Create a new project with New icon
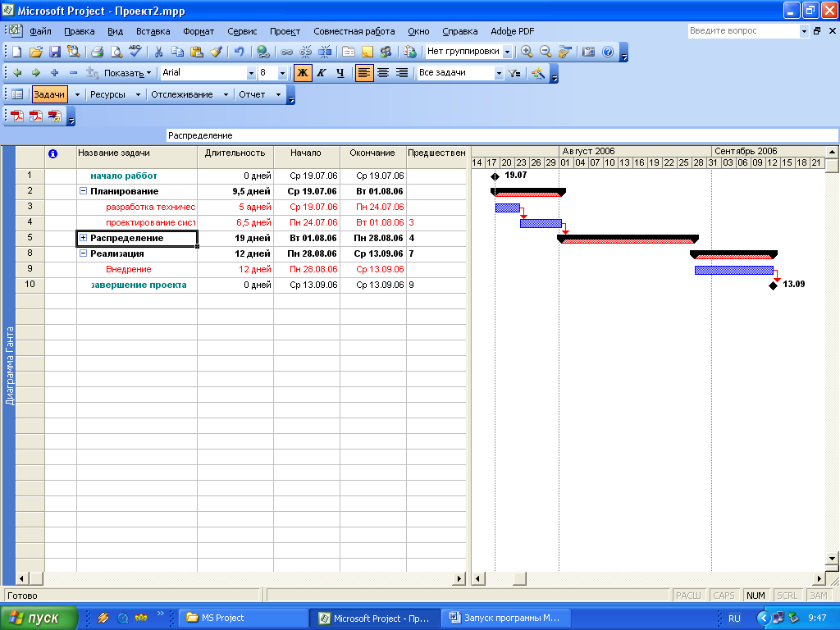The height and width of the screenshot is (630, 840). 16,52
